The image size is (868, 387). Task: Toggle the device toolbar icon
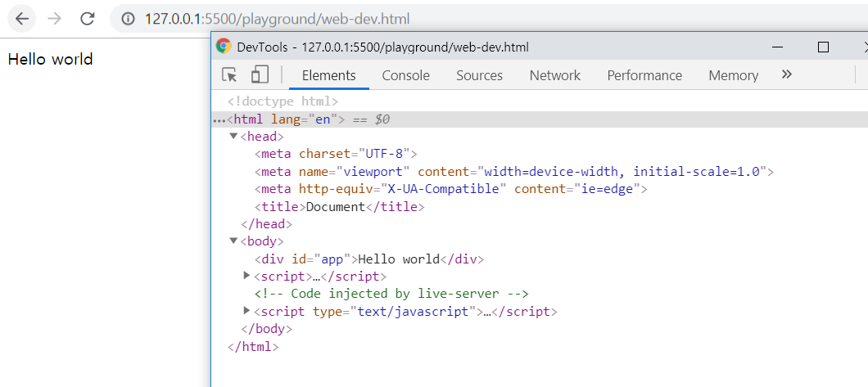[260, 75]
